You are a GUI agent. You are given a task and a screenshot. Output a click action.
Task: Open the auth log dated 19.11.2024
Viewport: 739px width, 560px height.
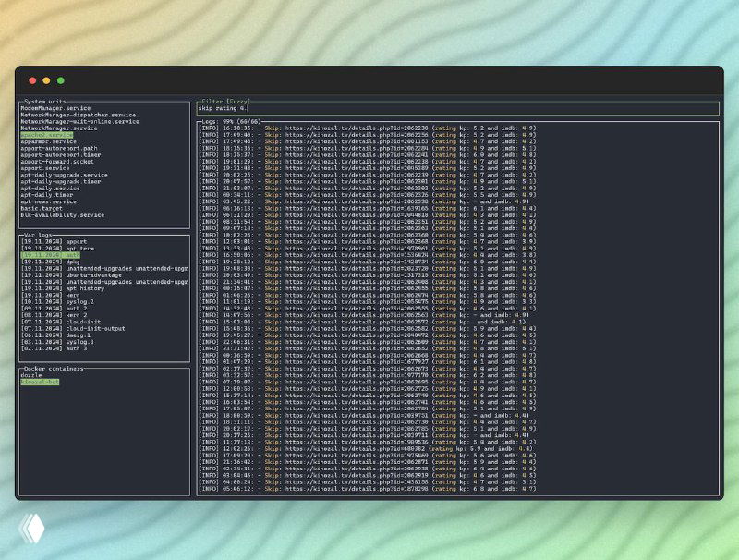point(51,253)
